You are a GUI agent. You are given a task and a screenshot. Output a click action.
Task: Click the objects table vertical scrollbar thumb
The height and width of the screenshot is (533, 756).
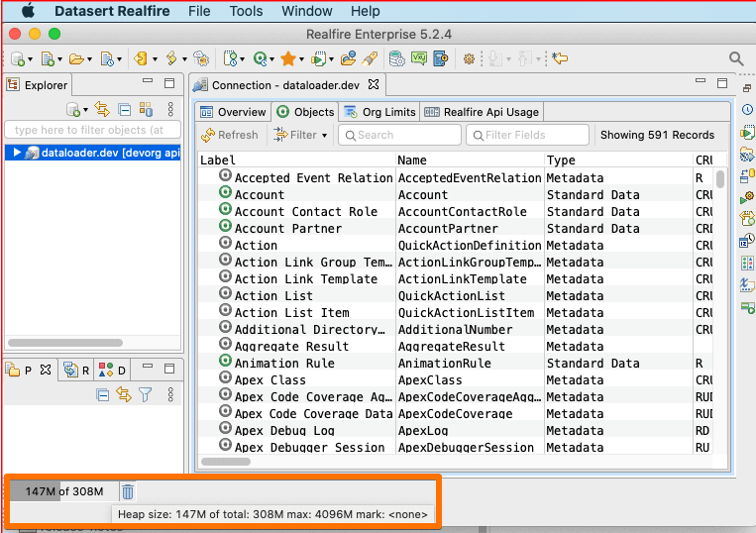[x=720, y=178]
